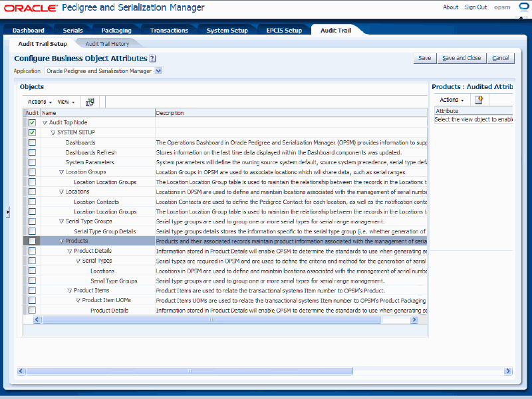
Task: Click the Objects table horizontal scrollbar thumb
Action: 211,320
